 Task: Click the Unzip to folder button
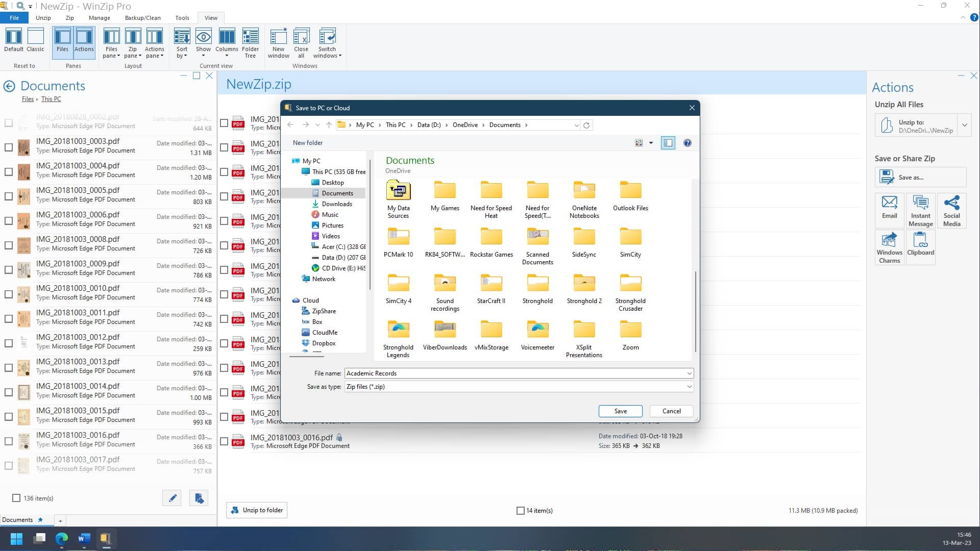[x=257, y=510]
